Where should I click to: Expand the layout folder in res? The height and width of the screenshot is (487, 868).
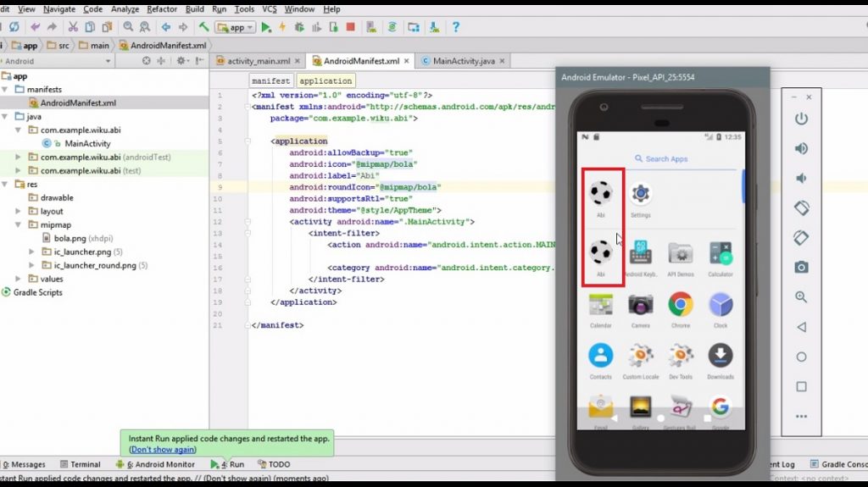(x=19, y=212)
